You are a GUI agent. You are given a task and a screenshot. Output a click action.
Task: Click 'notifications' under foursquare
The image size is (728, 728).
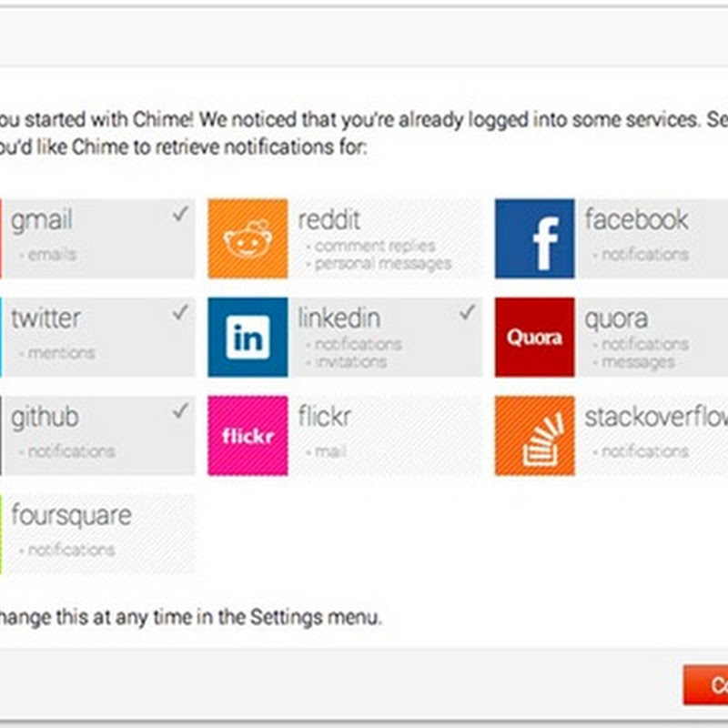pyautogui.click(x=71, y=551)
